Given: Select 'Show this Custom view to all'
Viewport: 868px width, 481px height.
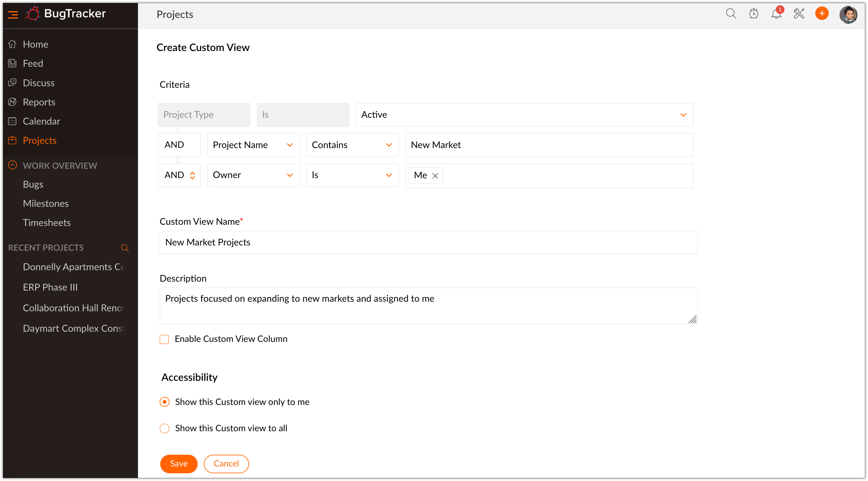Looking at the screenshot, I should click(x=165, y=428).
